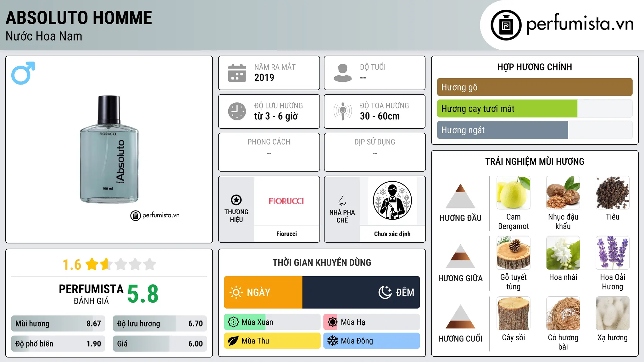Screen dimensions: 644x362
Task: Click the Chưa xác định perfumer label
Action: (x=392, y=234)
